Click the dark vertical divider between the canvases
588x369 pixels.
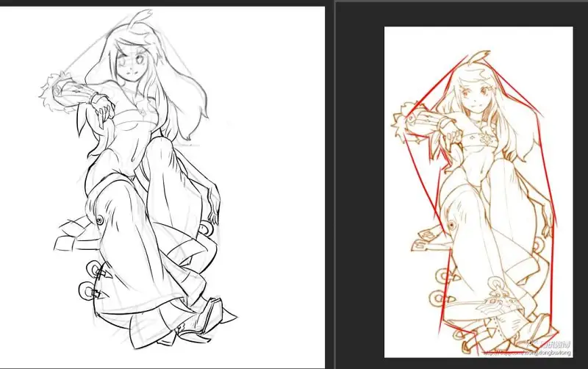coord(330,184)
